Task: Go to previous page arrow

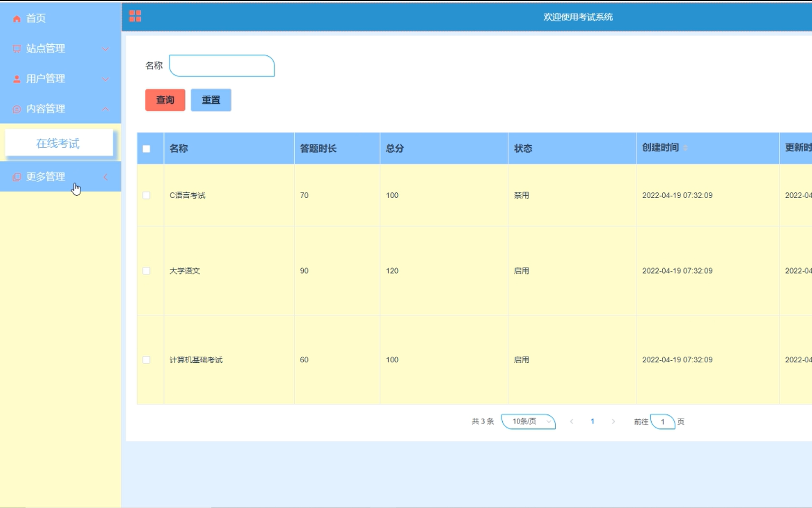Action: pyautogui.click(x=572, y=421)
